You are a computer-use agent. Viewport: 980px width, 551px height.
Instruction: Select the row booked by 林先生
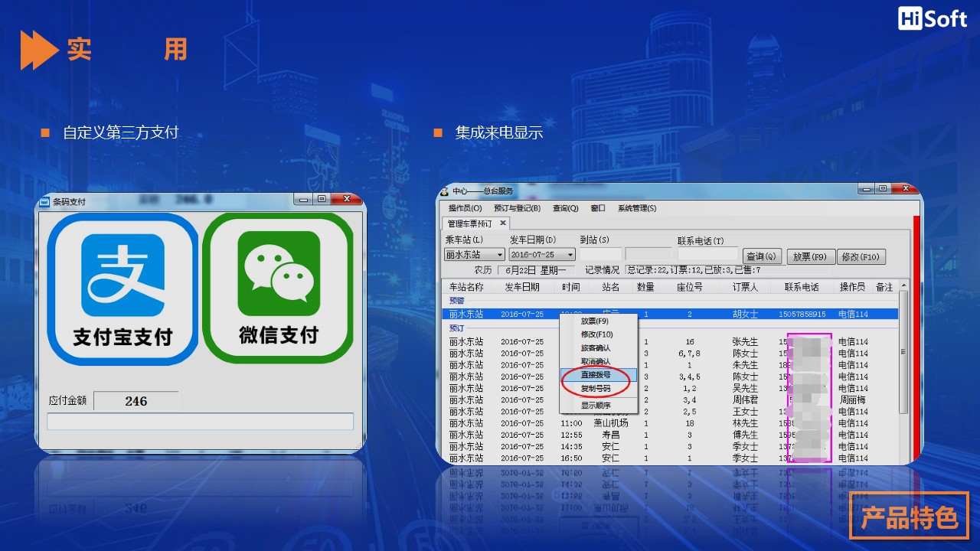[x=671, y=423]
